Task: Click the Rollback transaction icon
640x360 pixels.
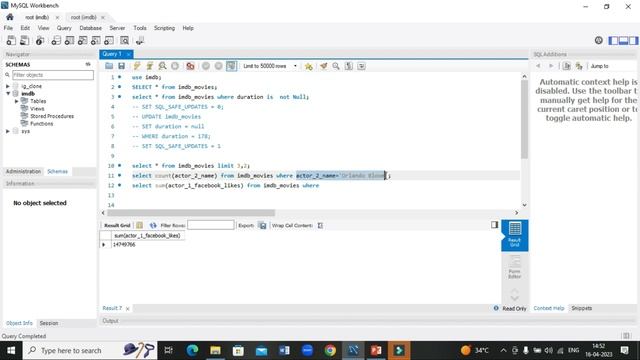Action: pos(218,66)
